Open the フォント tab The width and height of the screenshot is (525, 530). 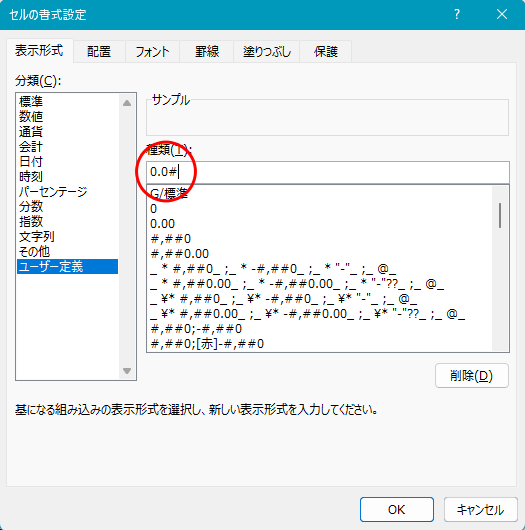coord(152,52)
